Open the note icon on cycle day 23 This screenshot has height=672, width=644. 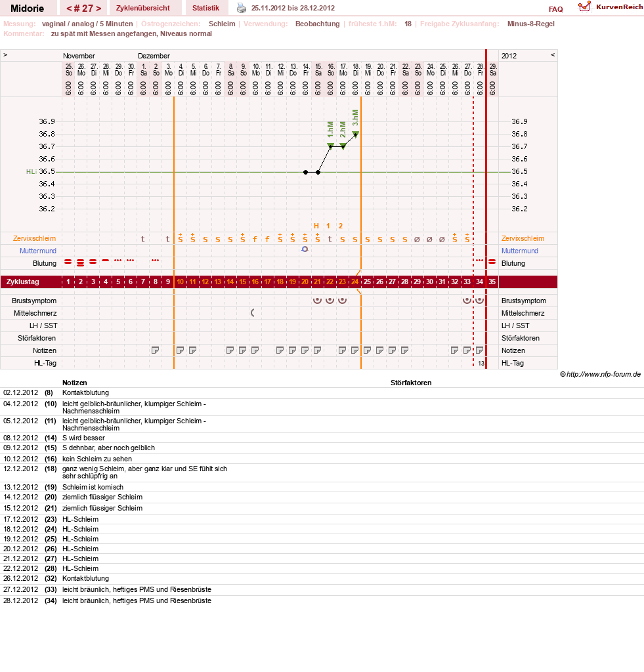point(342,350)
